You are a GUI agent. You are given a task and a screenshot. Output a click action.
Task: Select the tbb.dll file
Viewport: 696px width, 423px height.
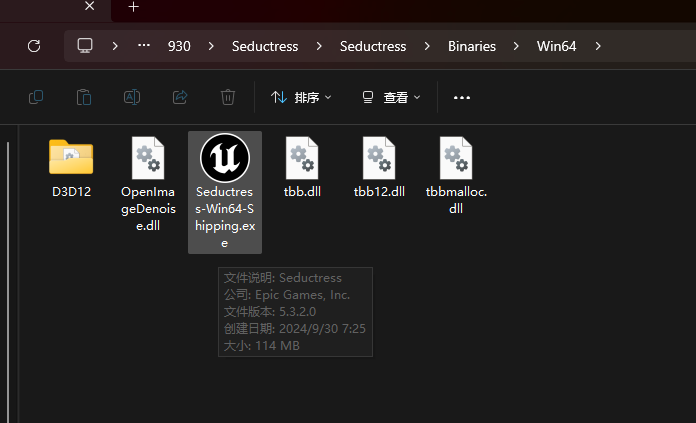pyautogui.click(x=302, y=167)
